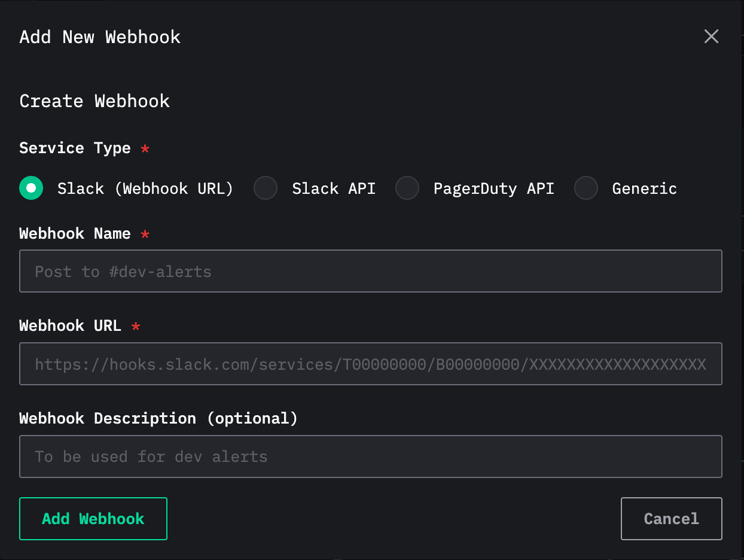Click the Create Webhook heading
This screenshot has width=744, height=560.
[94, 101]
